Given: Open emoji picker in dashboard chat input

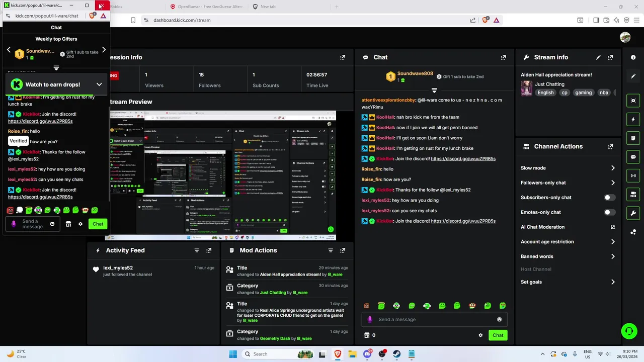Looking at the screenshot, I should click(499, 319).
